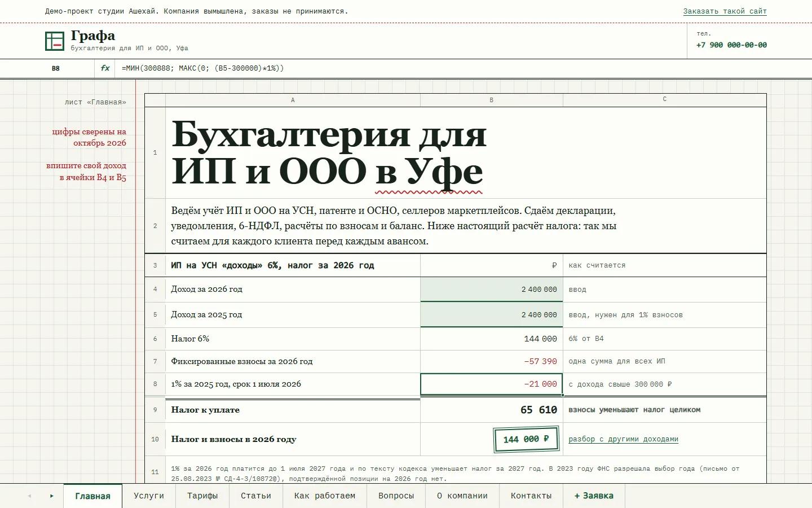Click the row 11 footnote about ФНС

click(455, 474)
